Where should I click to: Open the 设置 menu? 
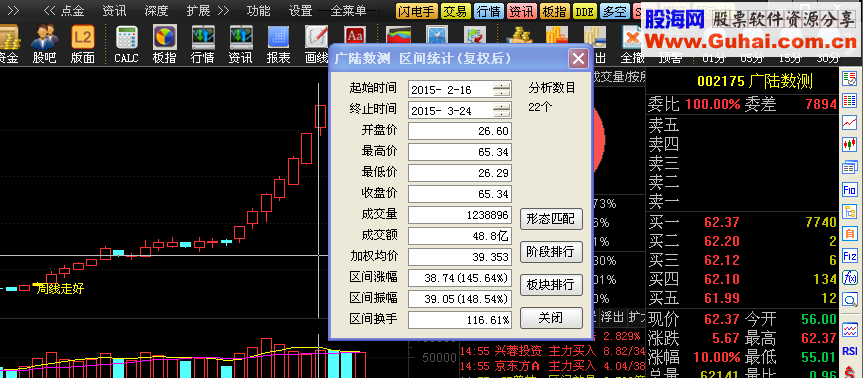pos(301,10)
